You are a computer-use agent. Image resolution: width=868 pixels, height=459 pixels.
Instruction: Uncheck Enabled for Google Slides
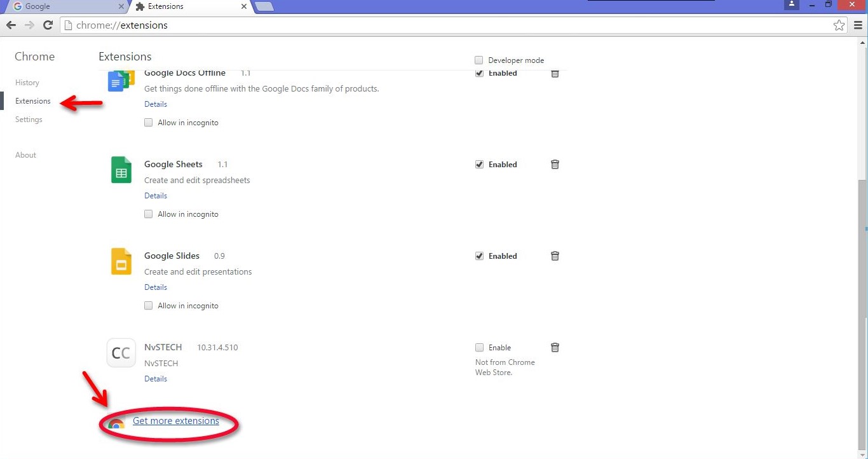click(479, 256)
